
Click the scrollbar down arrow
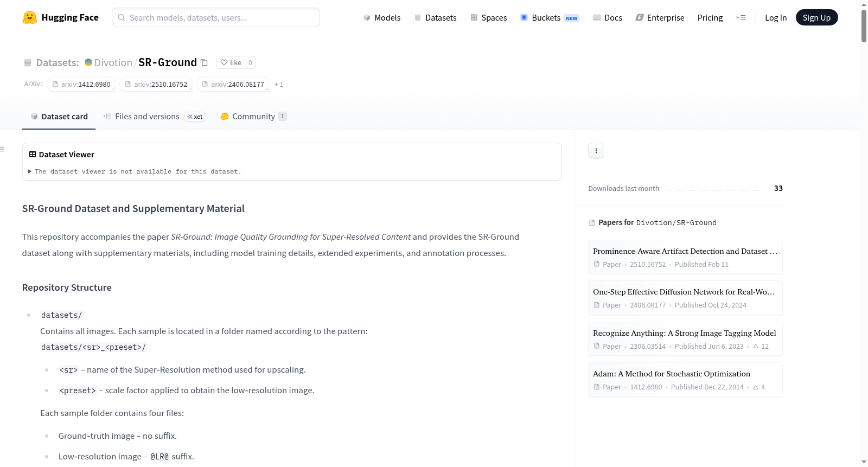point(864,462)
